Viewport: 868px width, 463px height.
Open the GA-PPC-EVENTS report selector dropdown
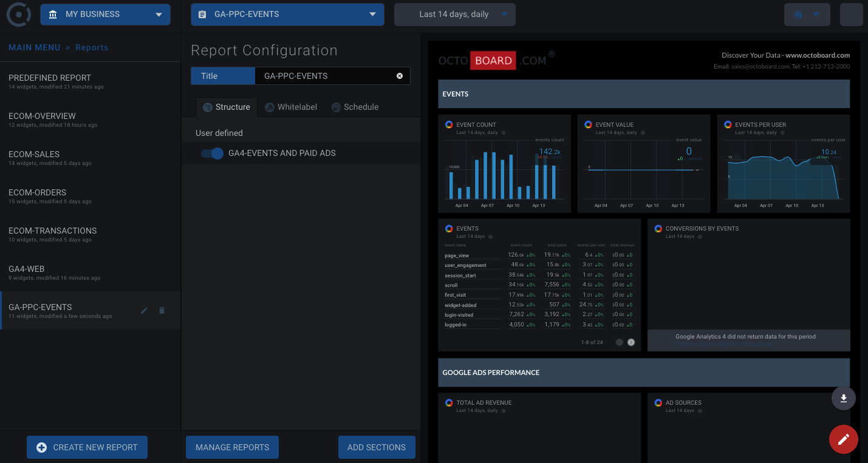click(x=287, y=15)
